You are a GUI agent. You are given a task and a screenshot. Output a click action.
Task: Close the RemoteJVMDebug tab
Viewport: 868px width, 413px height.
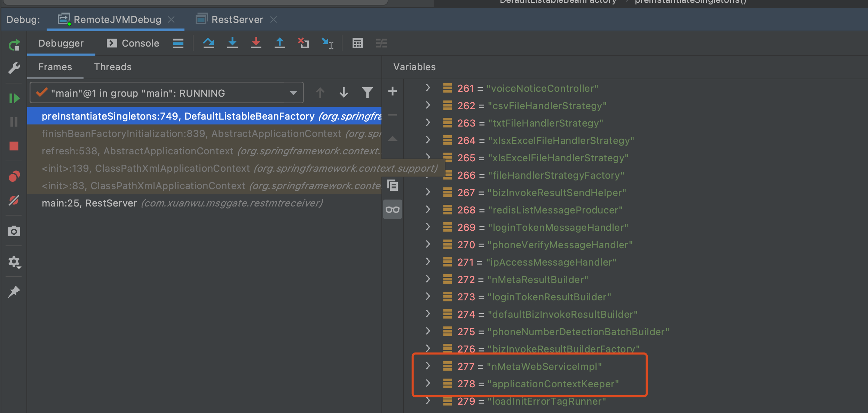(171, 19)
